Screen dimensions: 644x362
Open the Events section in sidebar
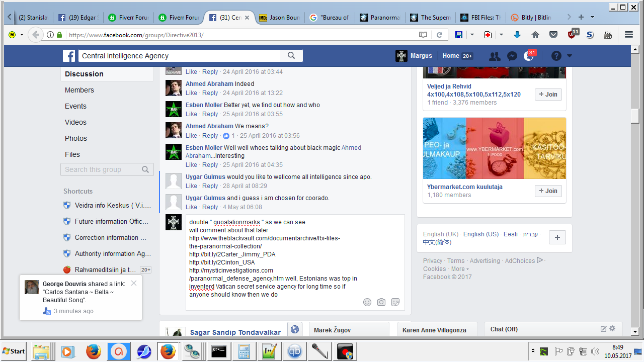click(75, 106)
